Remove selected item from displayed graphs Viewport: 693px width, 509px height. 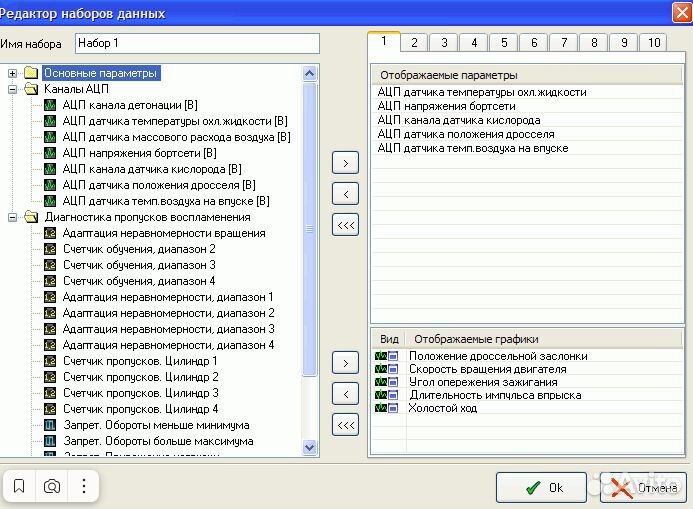(346, 394)
